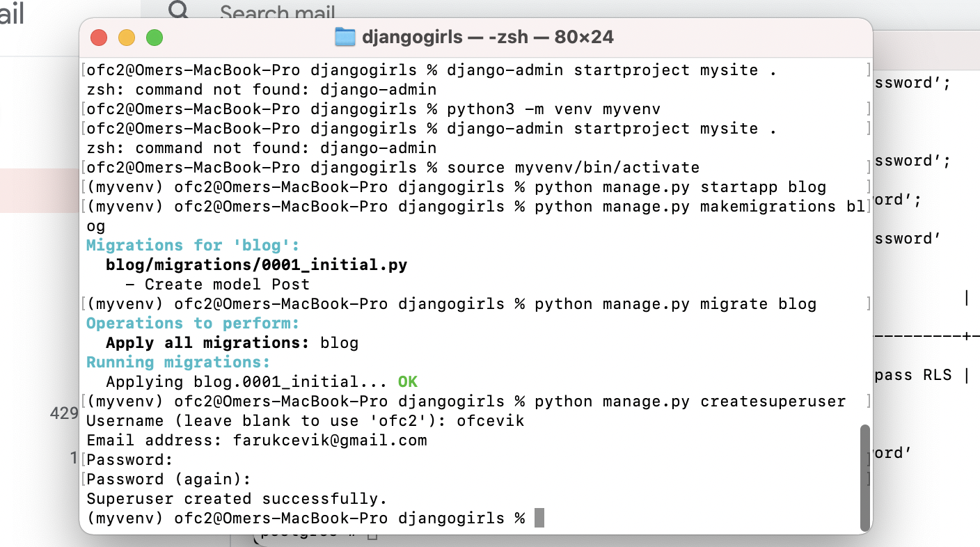Screen dimensions: 980x547
Task: Click 'pass RLS |' text in background window
Action: 922,375
